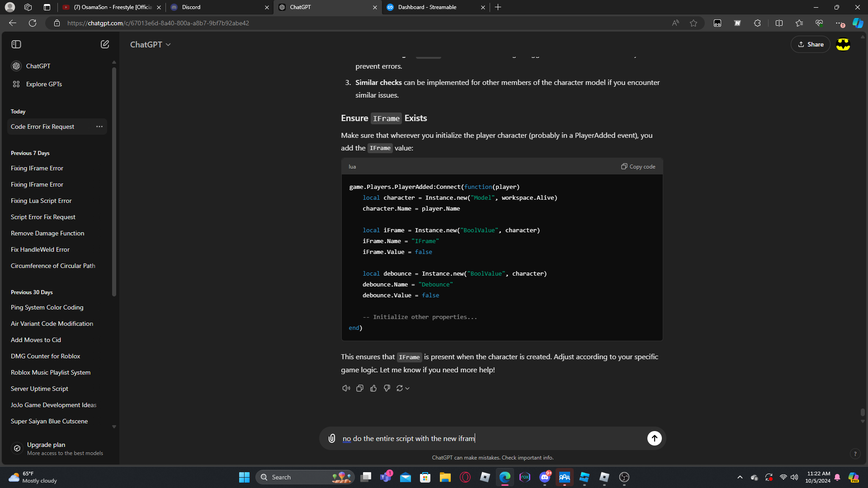Open options menu for Code Error Fix Request
Image resolution: width=868 pixels, height=488 pixels.
coord(99,127)
